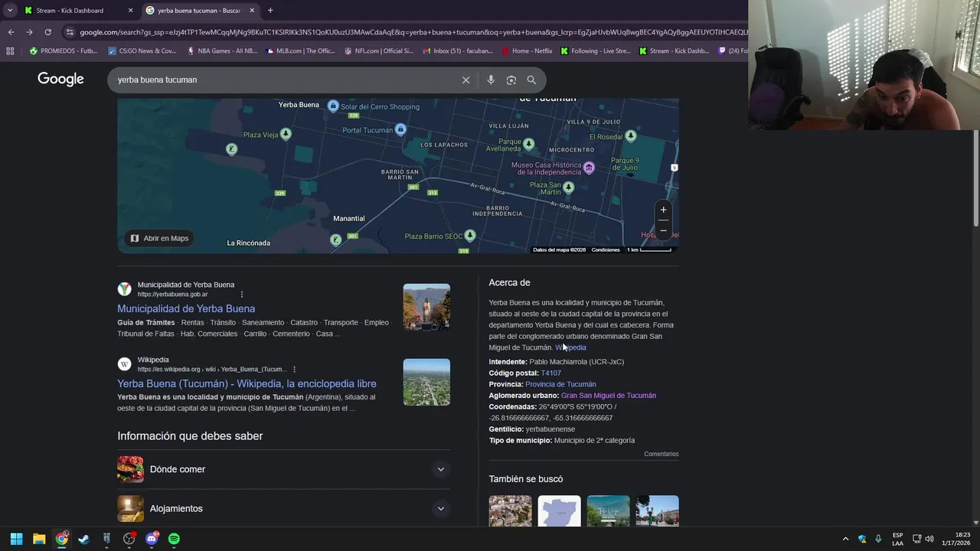Image resolution: width=980 pixels, height=551 pixels.
Task: Open NBA Games bookmark
Action: point(222,51)
